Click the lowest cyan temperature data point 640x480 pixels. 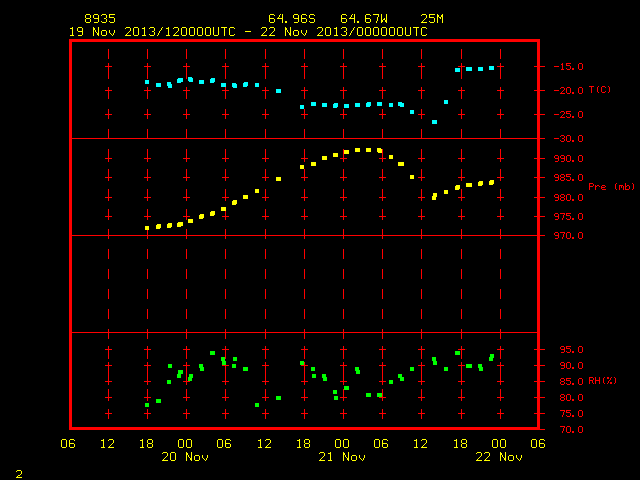point(434,122)
